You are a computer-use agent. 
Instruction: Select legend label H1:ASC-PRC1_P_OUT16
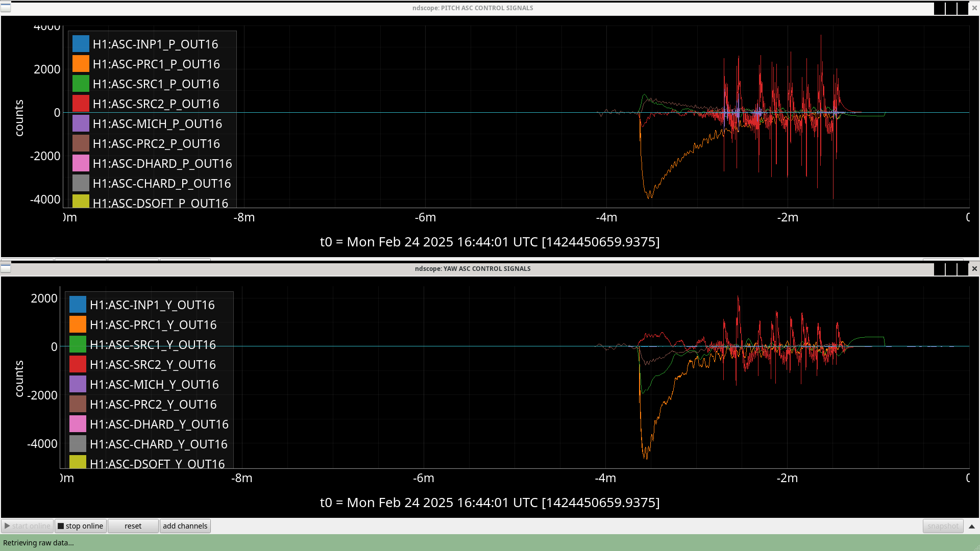(156, 64)
